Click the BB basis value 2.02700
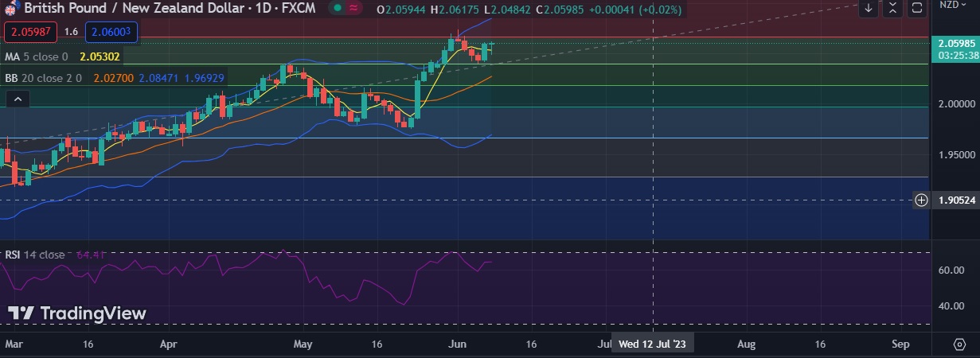Image resolution: width=980 pixels, height=358 pixels. pyautogui.click(x=113, y=79)
